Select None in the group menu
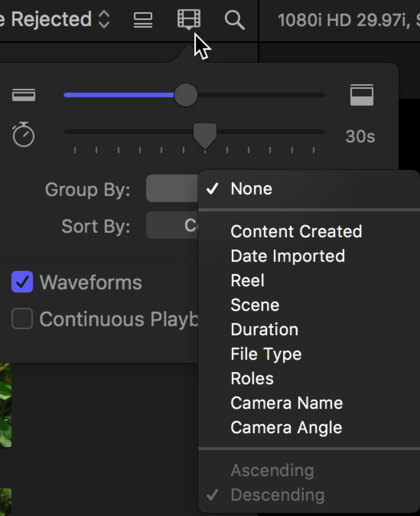Screen dimensions: 420x516 [251, 189]
